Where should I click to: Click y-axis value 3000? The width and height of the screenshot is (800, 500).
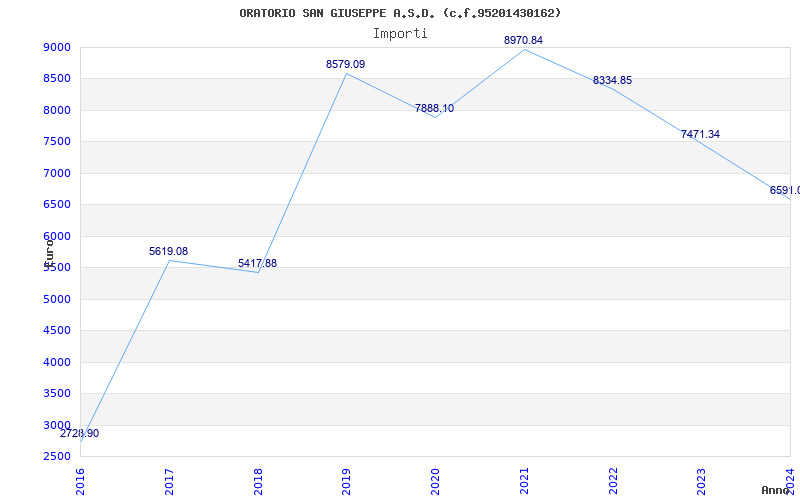point(57,425)
